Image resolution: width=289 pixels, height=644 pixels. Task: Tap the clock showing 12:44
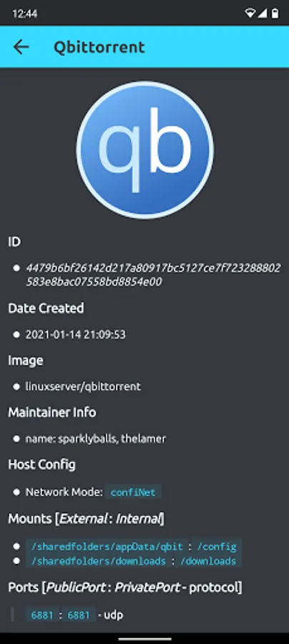click(x=24, y=14)
